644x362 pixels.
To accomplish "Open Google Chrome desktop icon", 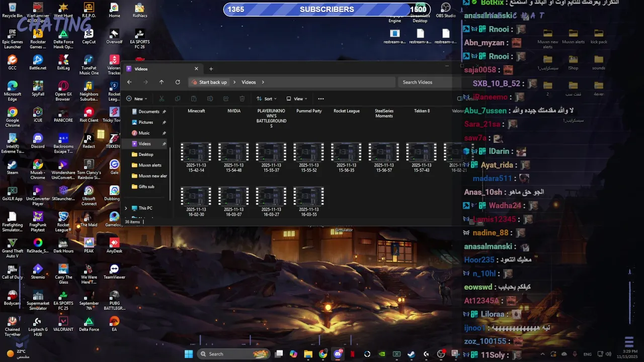I will pyautogui.click(x=13, y=117).
